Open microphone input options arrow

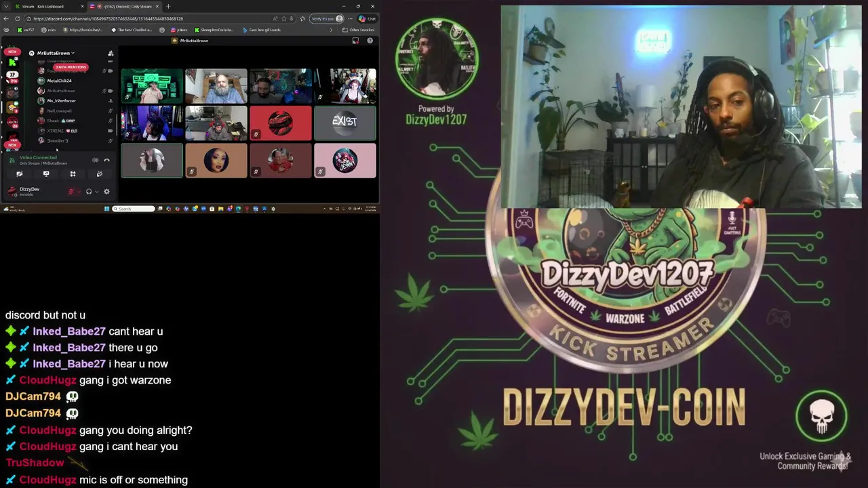point(79,192)
